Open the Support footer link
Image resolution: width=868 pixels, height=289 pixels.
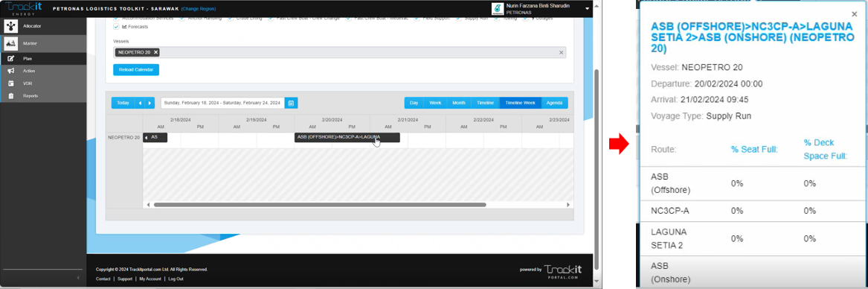124,279
